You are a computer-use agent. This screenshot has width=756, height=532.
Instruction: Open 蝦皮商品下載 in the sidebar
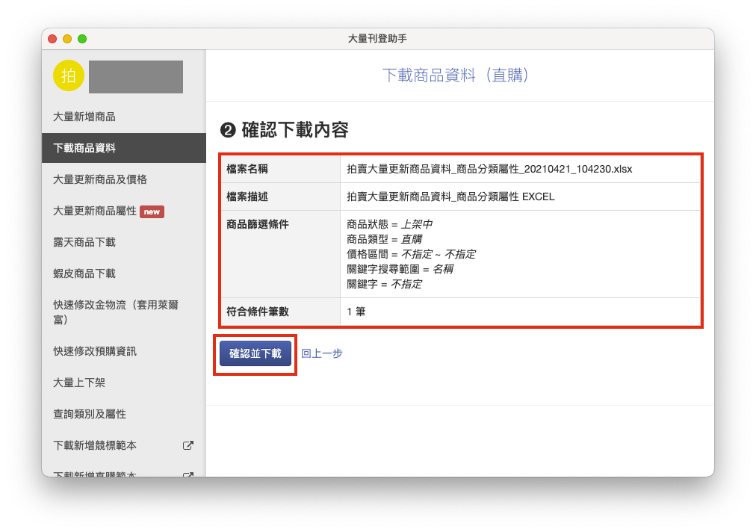[84, 273]
